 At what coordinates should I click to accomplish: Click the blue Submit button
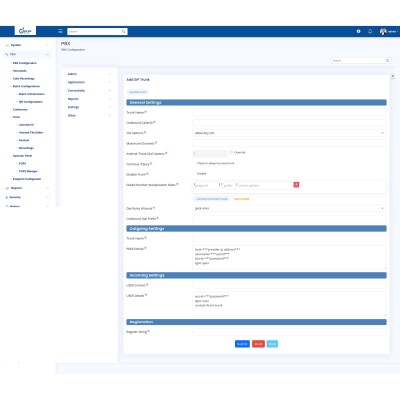[242, 344]
